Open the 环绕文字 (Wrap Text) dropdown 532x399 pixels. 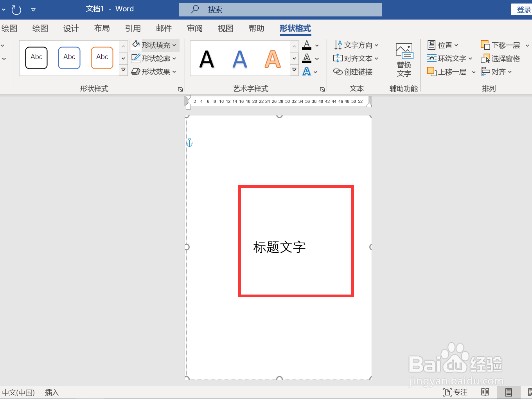click(x=449, y=58)
